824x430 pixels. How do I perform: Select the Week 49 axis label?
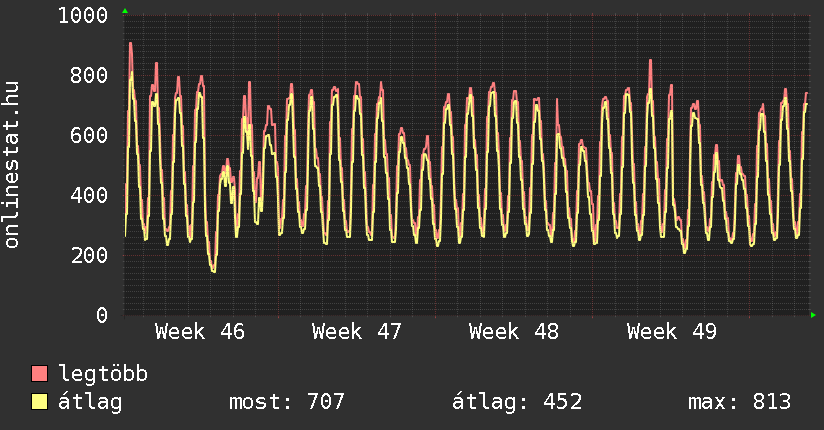pos(671,332)
